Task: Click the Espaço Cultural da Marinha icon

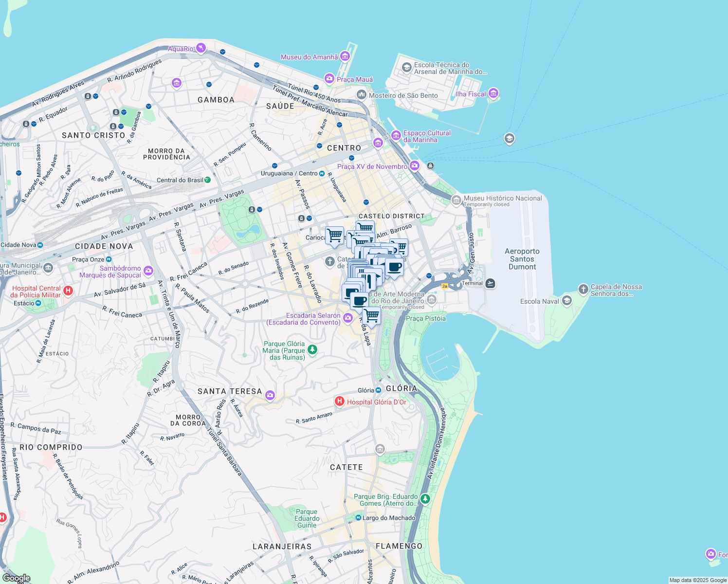Action: point(396,136)
